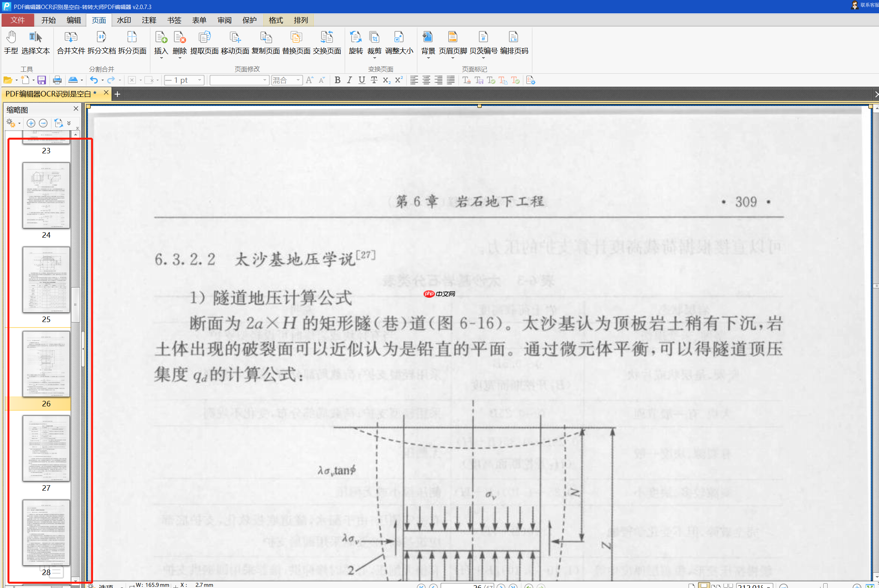Add a new document tab with plus button
Image resolution: width=879 pixels, height=588 pixels.
(x=117, y=94)
